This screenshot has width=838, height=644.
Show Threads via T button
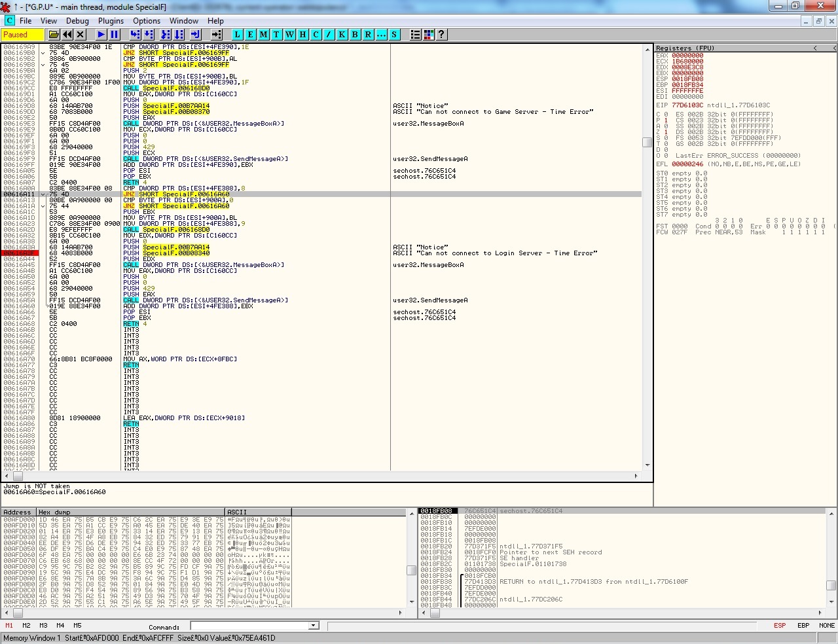[276, 35]
